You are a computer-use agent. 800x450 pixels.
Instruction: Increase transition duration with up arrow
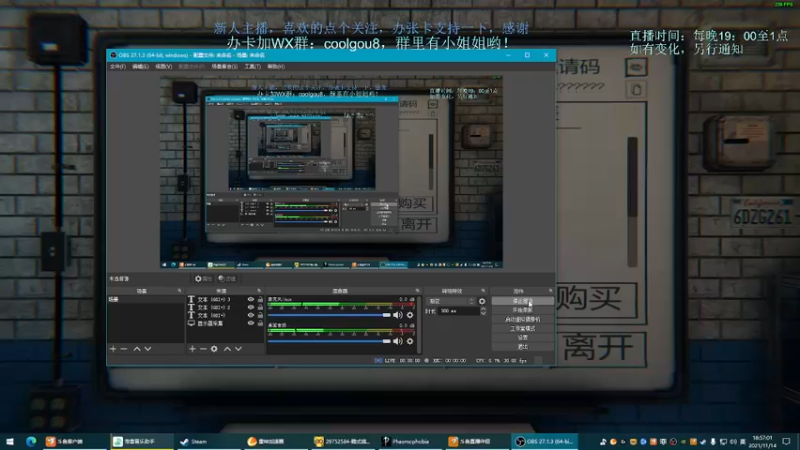coord(483,309)
